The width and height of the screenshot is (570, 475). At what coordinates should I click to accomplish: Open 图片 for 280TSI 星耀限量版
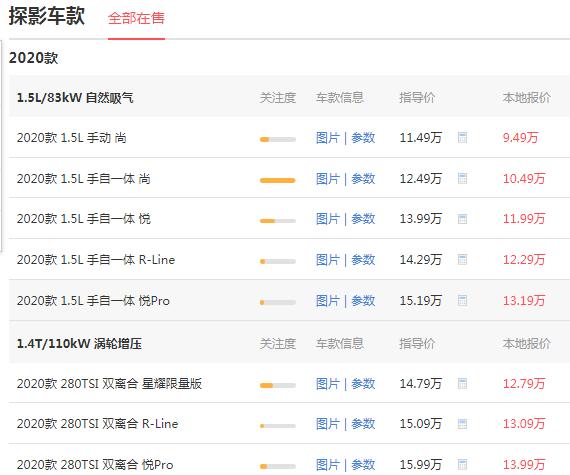click(x=328, y=383)
